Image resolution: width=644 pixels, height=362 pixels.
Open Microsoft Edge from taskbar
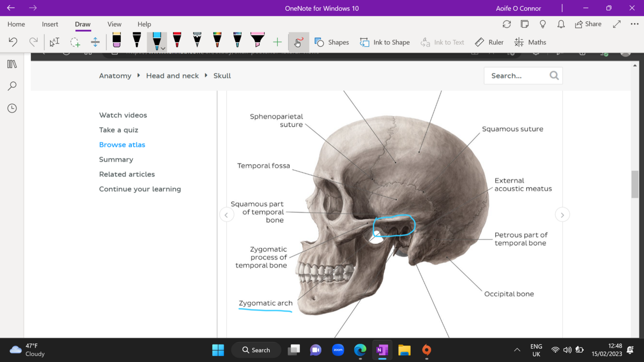coord(360,350)
